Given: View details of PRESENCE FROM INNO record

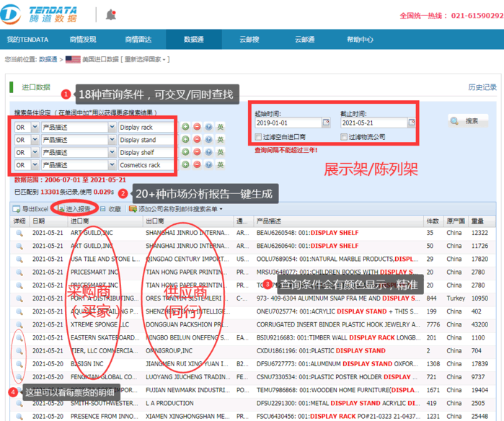Looking at the screenshot, I should [19, 417].
